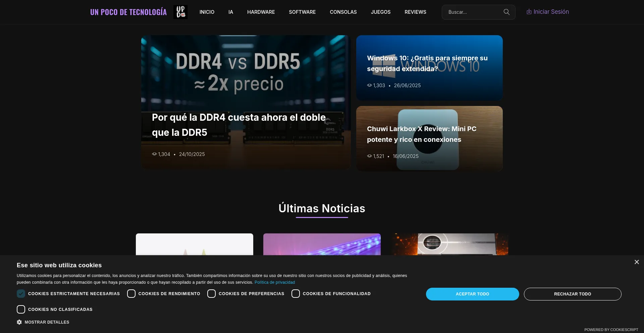Enable Cookies No Clasificadas checkbox
The width and height of the screenshot is (644, 333).
pos(21,310)
